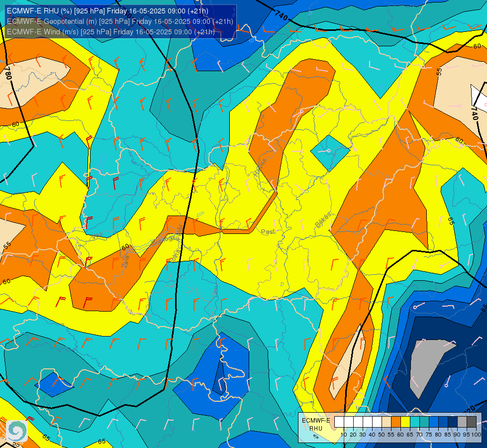Click the legend tick label 50
487x448 pixels.
(x=382, y=435)
